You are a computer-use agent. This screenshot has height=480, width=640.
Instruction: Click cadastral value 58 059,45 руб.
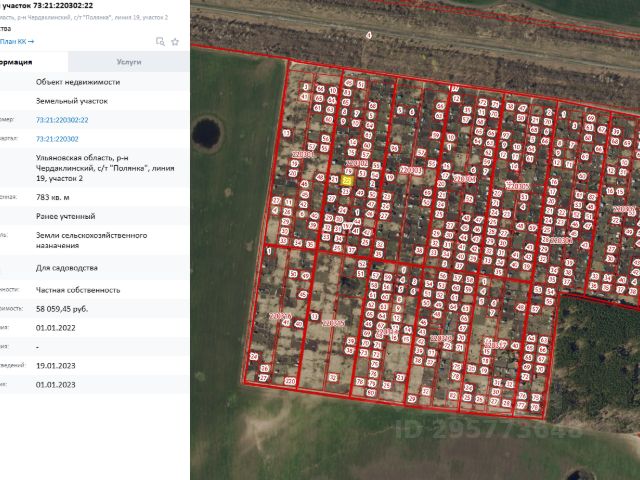70,309
